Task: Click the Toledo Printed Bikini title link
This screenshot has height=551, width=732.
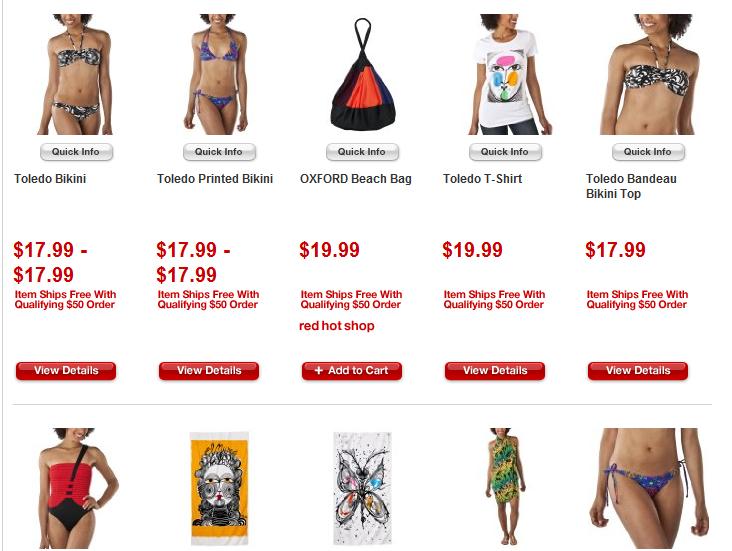Action: click(x=215, y=179)
